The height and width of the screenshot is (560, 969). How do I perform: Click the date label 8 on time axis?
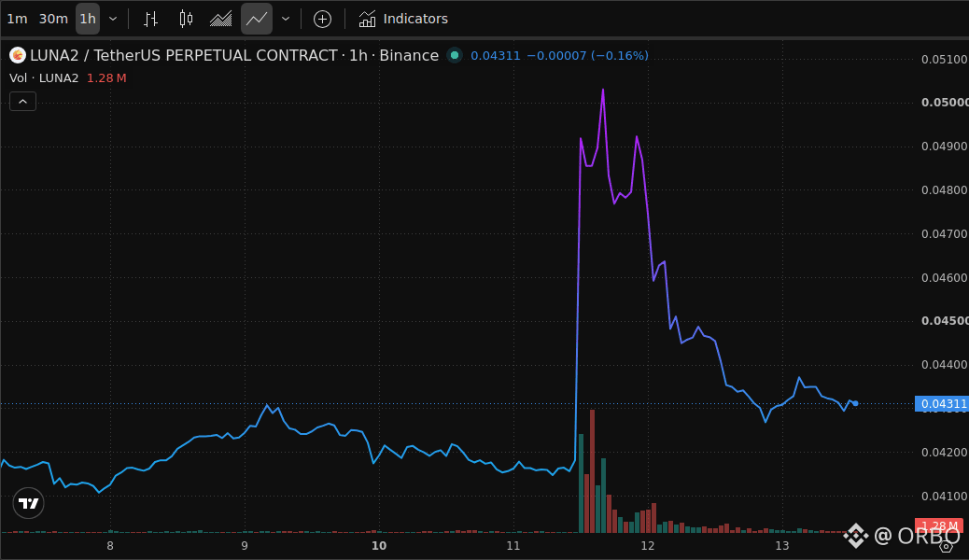(x=110, y=546)
